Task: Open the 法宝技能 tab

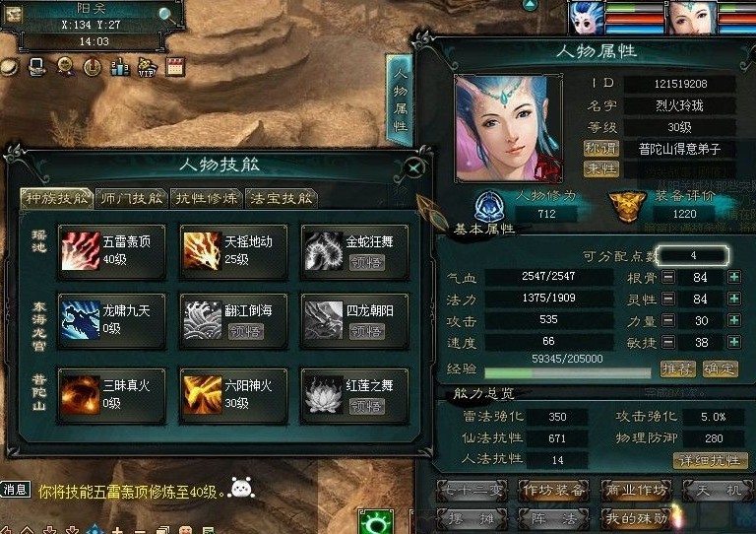Action: [282, 198]
